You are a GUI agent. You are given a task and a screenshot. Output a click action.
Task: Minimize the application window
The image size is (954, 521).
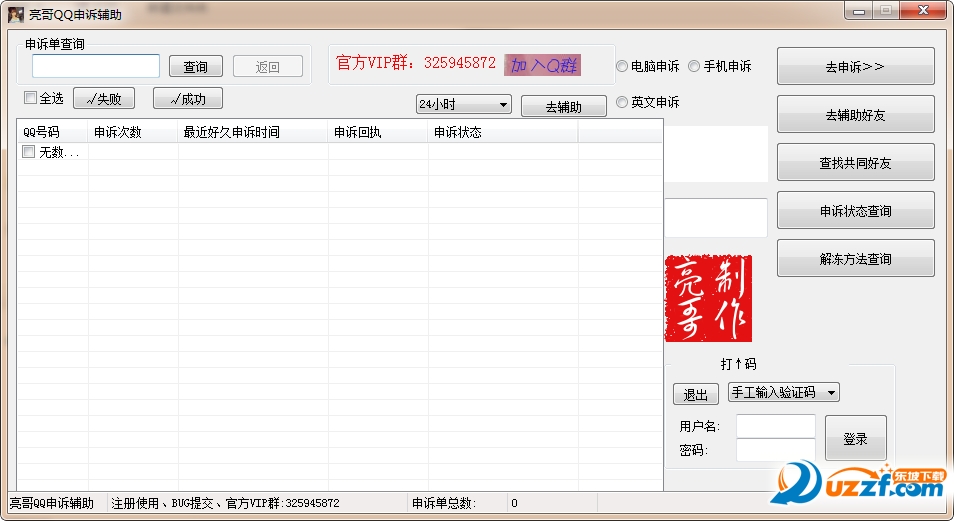click(858, 11)
